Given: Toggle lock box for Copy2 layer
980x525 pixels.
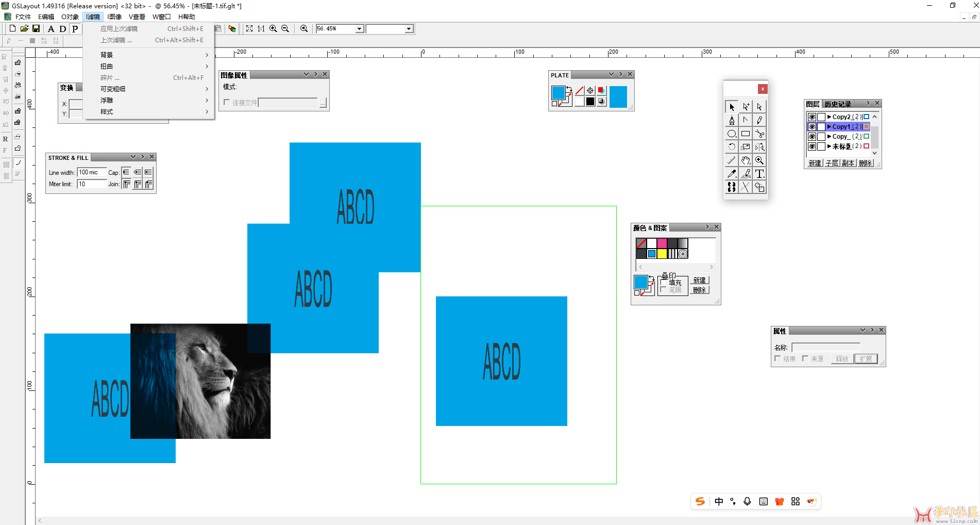Looking at the screenshot, I should pos(821,117).
